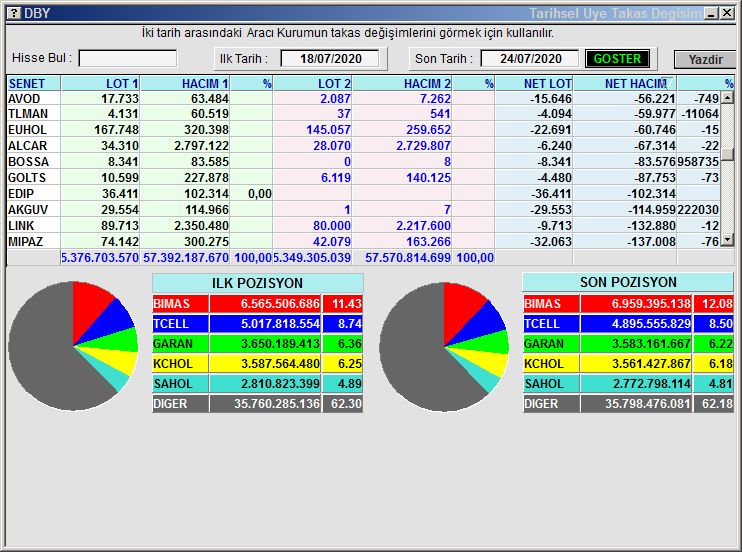Click the scrollbar up arrow in table
Screen dimensions: 742x552
[728, 98]
